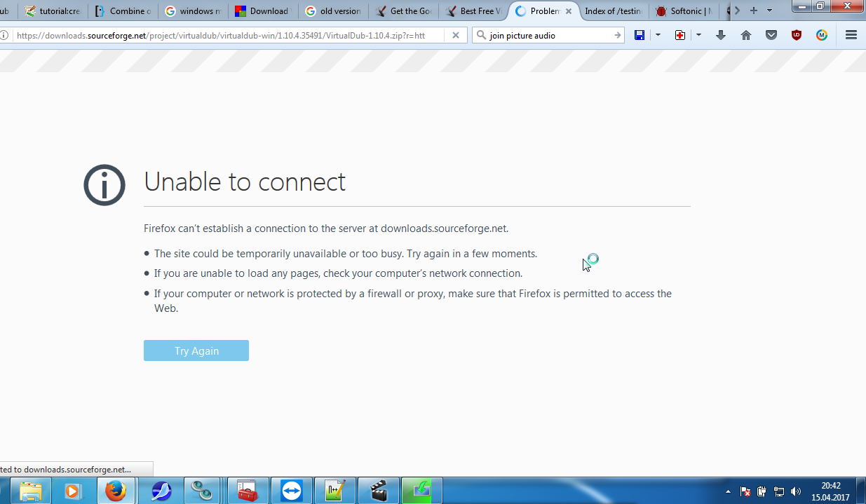Image resolution: width=866 pixels, height=504 pixels.
Task: Open dropdown next to the floppy disk icon
Action: click(658, 35)
